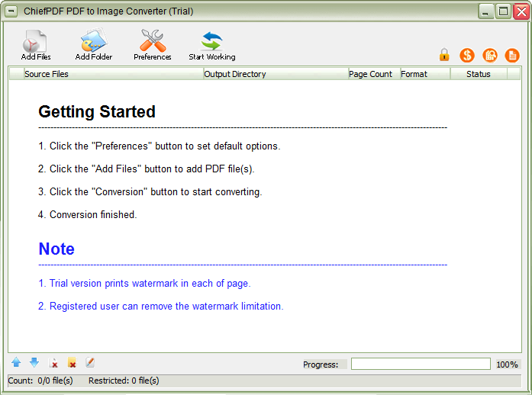
Task: Click the Progress: label
Action: pos(321,364)
